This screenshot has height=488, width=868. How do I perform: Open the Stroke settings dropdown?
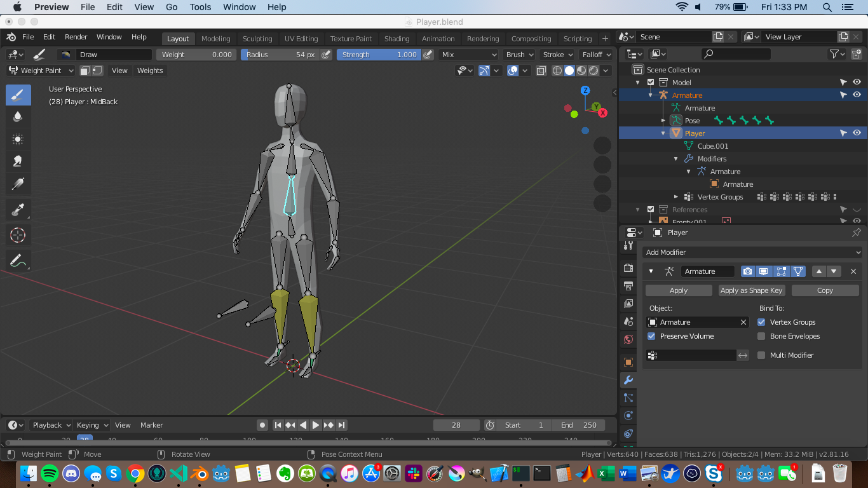click(x=557, y=55)
